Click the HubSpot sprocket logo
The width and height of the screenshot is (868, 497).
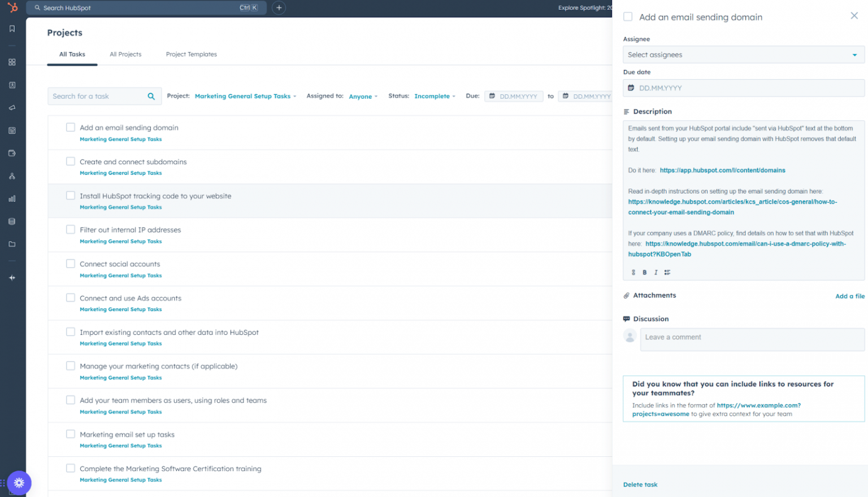[12, 8]
